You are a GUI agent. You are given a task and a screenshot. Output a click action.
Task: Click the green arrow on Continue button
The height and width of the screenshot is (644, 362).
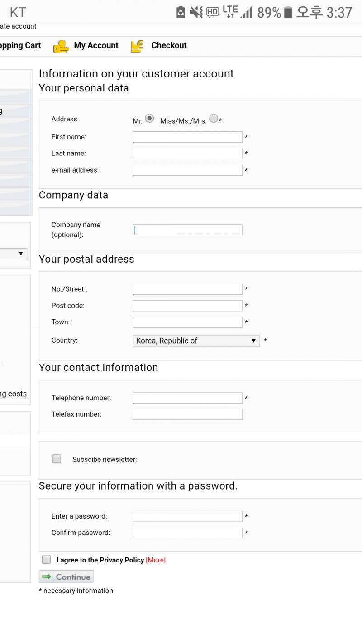pyautogui.click(x=46, y=577)
